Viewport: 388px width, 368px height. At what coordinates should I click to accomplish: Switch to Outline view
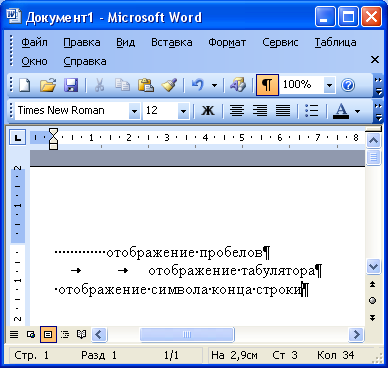pos(65,334)
